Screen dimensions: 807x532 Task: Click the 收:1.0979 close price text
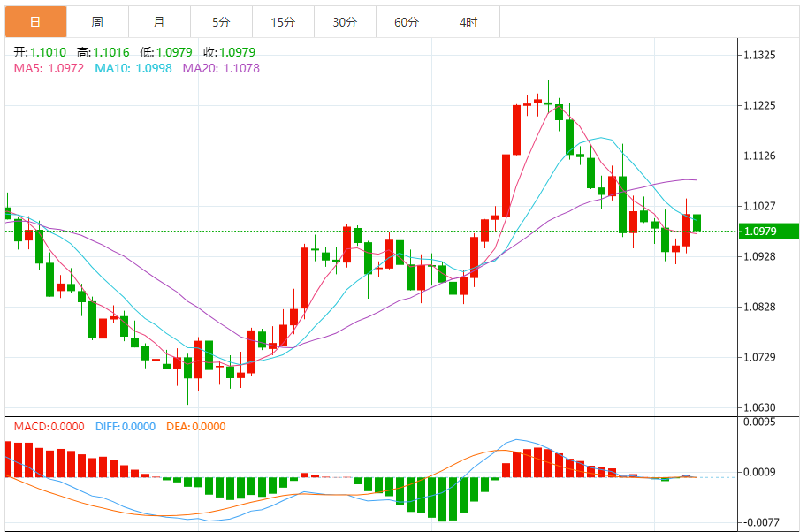tap(229, 52)
